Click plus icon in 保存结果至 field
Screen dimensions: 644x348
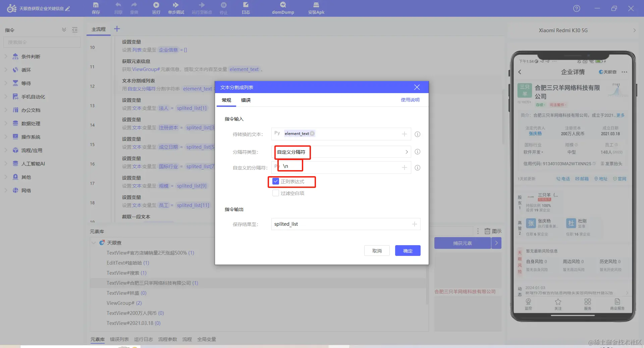(415, 224)
